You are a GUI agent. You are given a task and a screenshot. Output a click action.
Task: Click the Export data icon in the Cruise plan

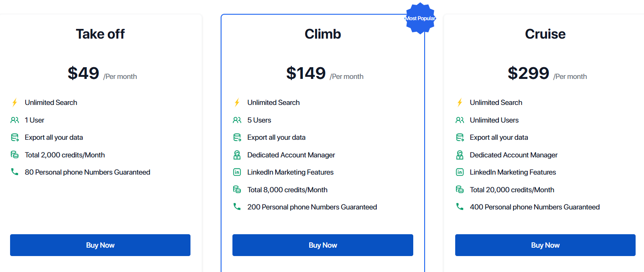tap(460, 137)
